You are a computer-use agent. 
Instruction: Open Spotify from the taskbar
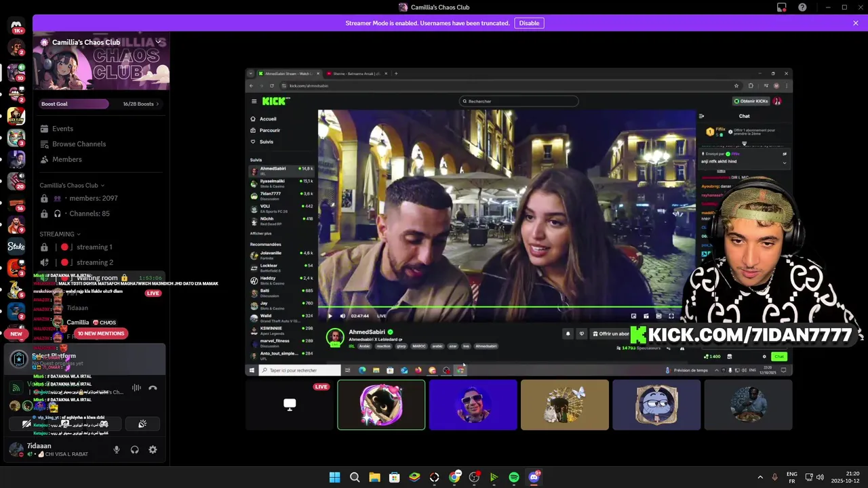point(514,477)
